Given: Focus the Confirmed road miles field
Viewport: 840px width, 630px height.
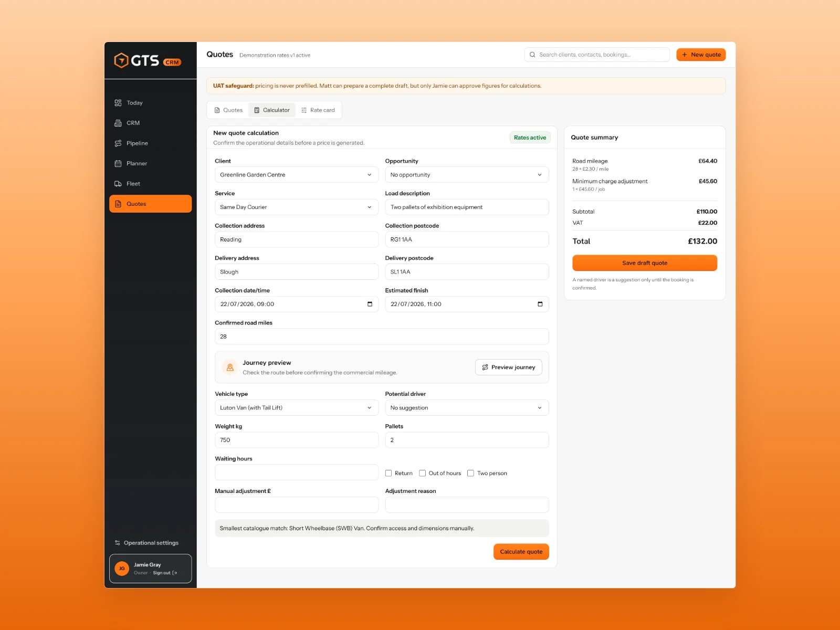Looking at the screenshot, I should pyautogui.click(x=382, y=337).
